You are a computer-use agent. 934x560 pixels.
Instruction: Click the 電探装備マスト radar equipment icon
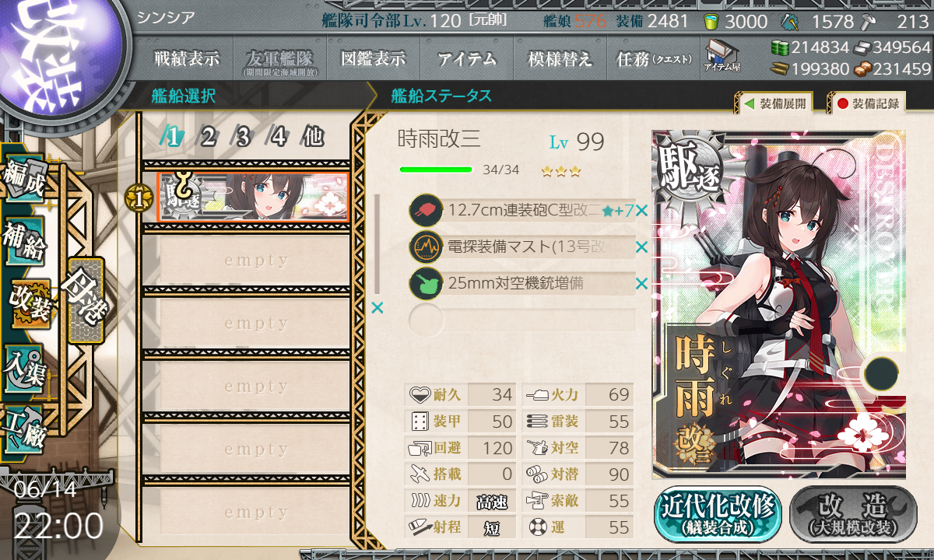point(426,247)
